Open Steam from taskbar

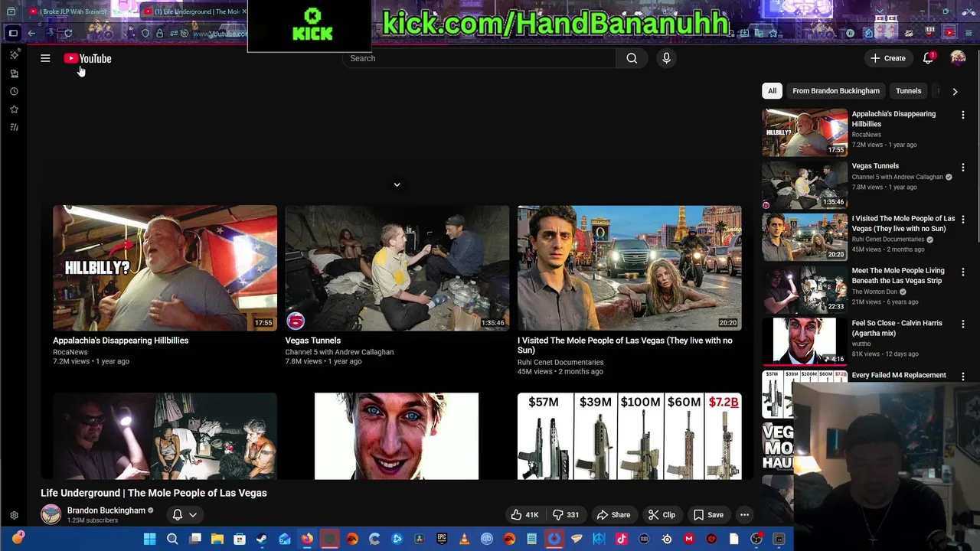click(x=262, y=539)
